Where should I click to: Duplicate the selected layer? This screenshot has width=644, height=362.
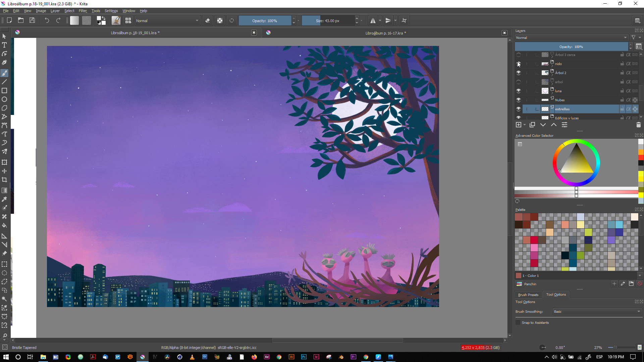(532, 125)
